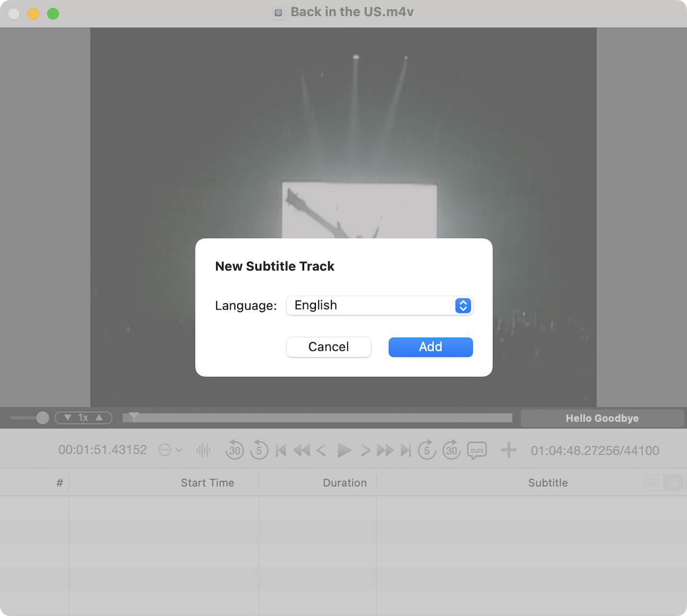Jump to the beginning of the video
The width and height of the screenshot is (687, 616).
pyautogui.click(x=282, y=450)
